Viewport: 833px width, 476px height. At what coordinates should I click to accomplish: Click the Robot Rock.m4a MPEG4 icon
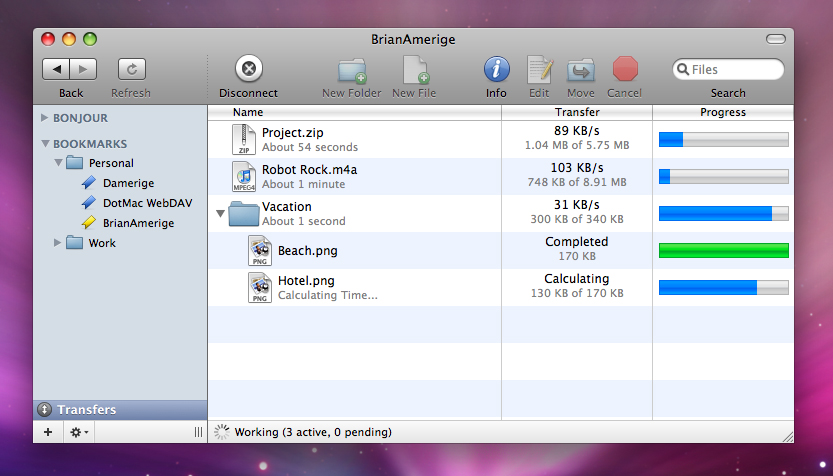244,176
